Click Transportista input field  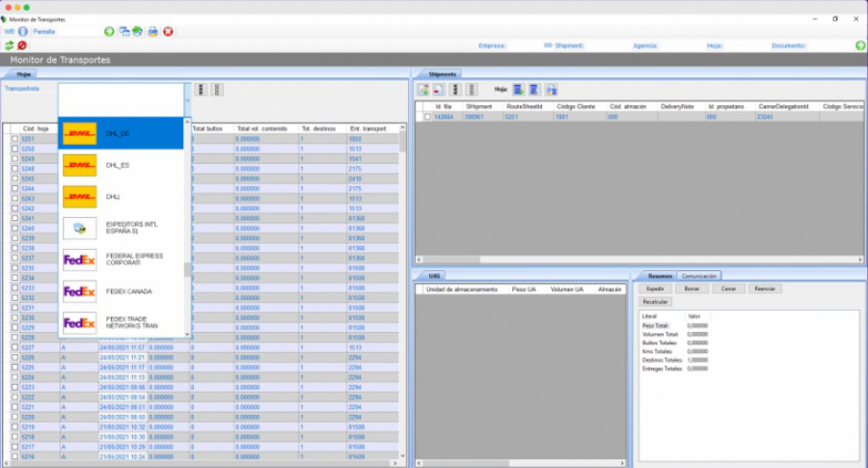121,100
